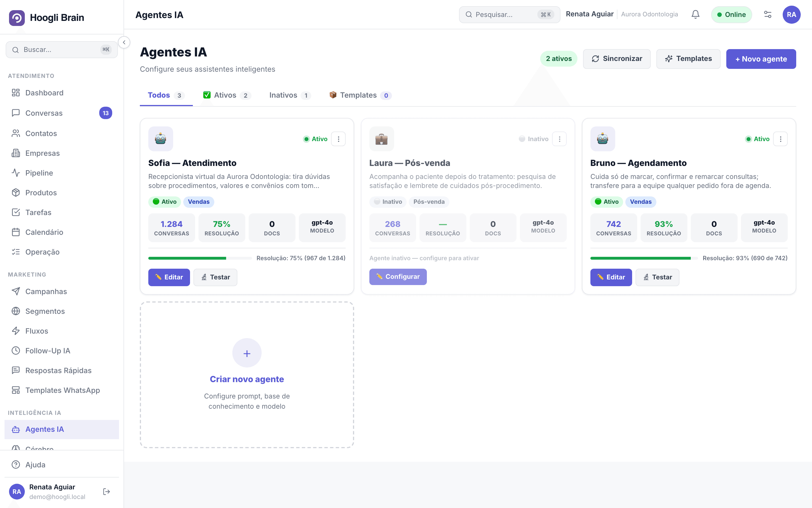Click the Templates button in page header
This screenshot has width=812, height=508.
point(688,59)
